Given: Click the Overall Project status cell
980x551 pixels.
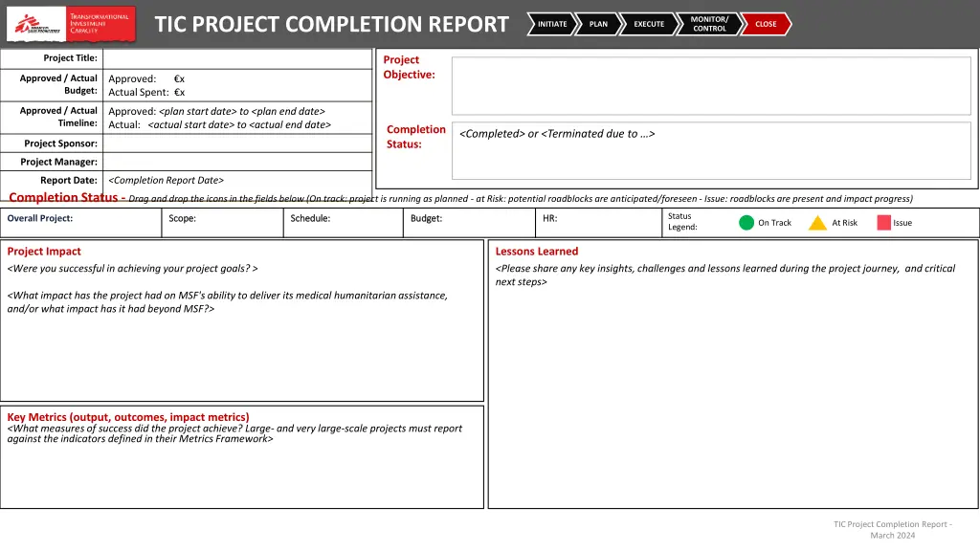Looking at the screenshot, I should pos(80,223).
